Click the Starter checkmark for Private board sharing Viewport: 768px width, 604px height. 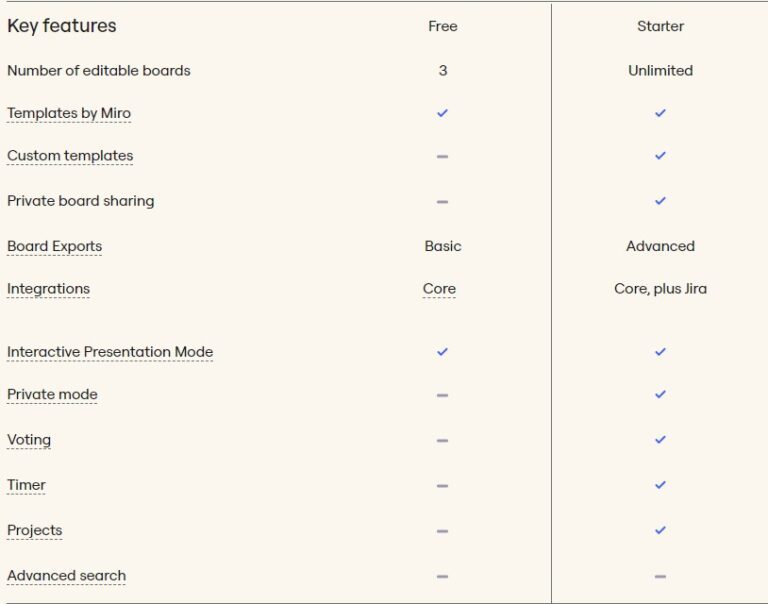tap(660, 201)
